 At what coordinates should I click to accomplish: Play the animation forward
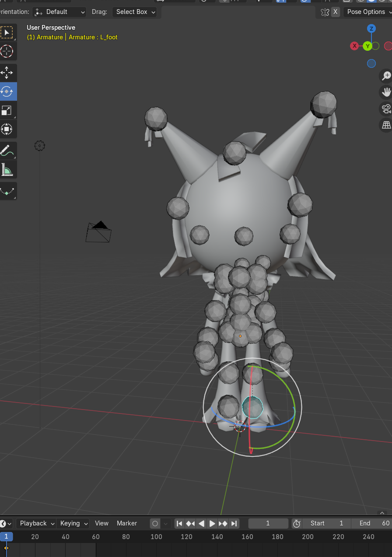[212, 523]
